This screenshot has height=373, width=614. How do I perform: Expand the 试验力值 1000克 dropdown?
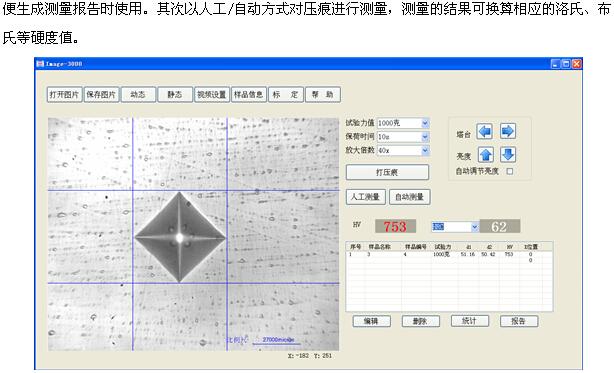tap(425, 123)
